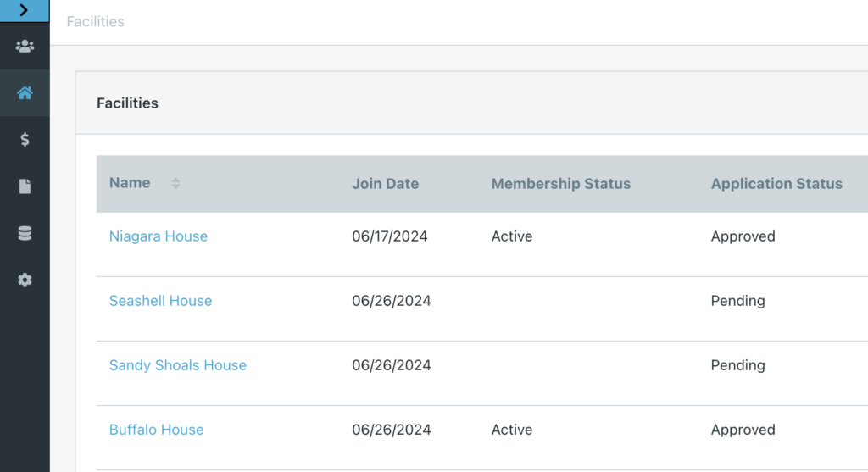
Task: Click the Membership Status column header
Action: (561, 184)
